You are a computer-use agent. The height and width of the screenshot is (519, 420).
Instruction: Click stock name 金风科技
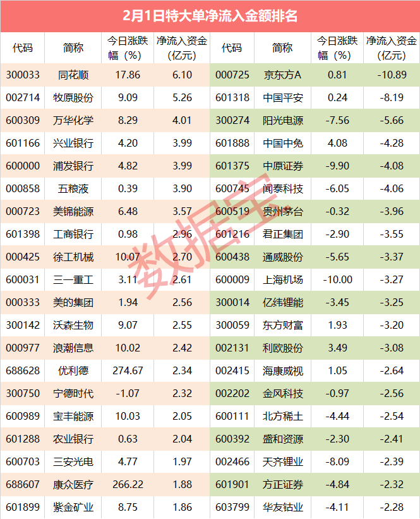tap(283, 394)
